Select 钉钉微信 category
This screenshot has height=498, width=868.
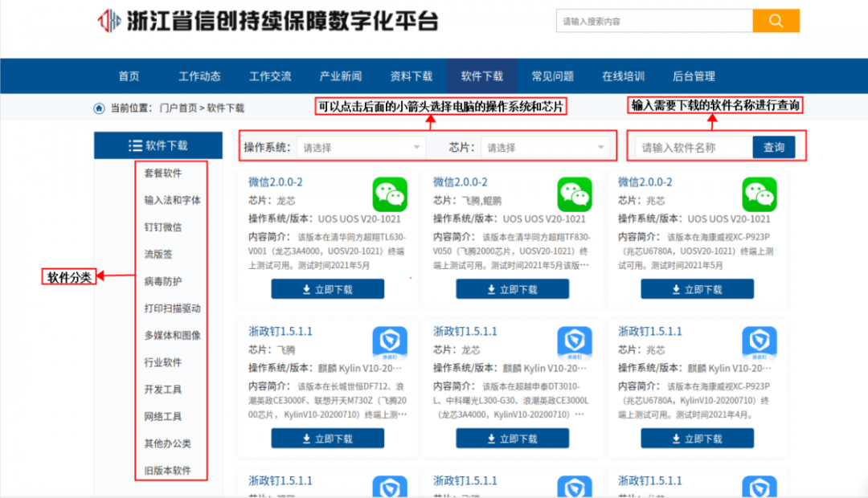tap(162, 227)
